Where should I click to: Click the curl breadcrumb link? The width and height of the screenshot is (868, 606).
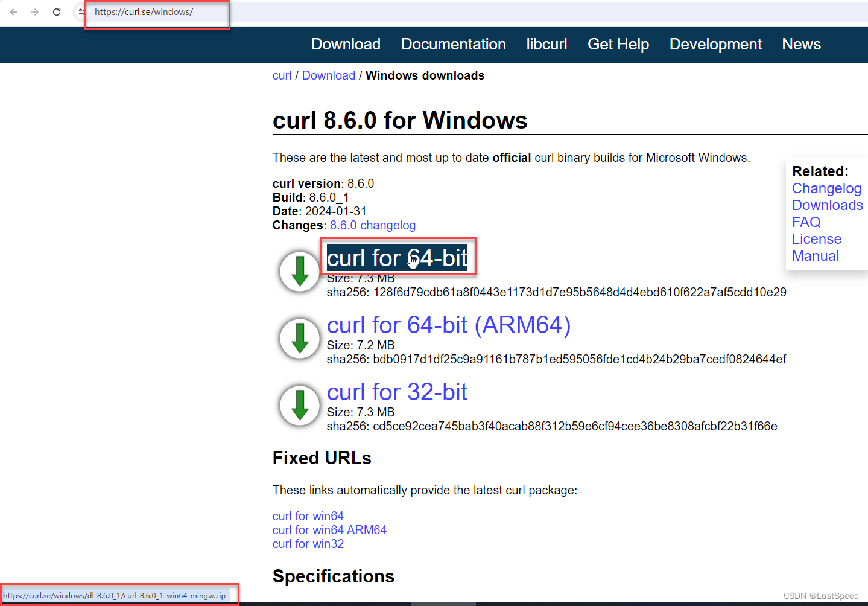(282, 75)
